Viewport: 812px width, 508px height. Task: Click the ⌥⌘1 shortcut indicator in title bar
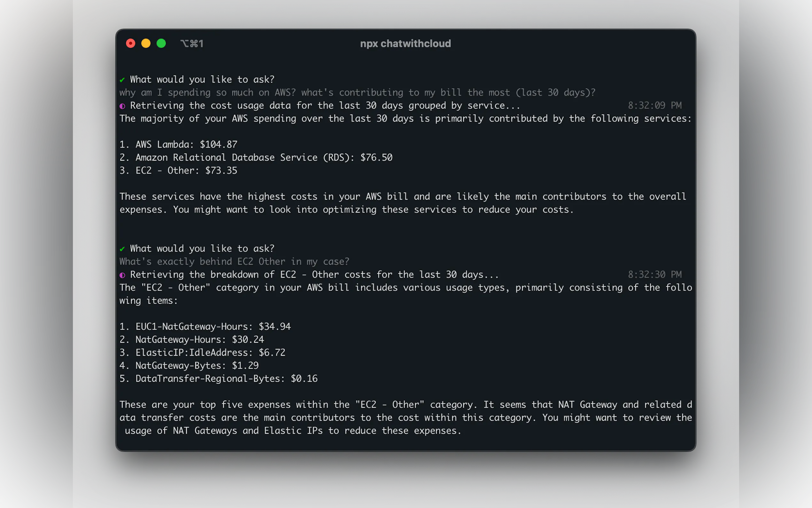click(192, 44)
